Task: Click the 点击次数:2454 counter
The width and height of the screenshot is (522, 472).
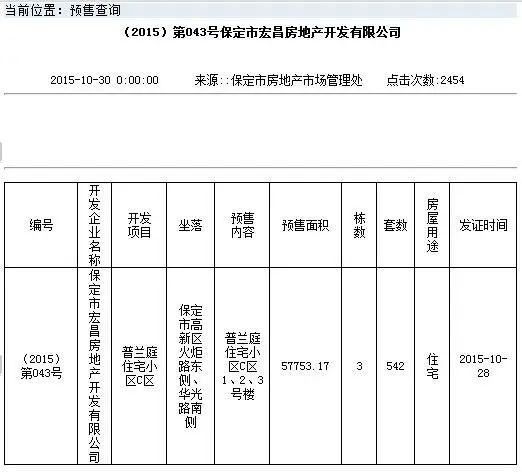Action: pos(425,80)
